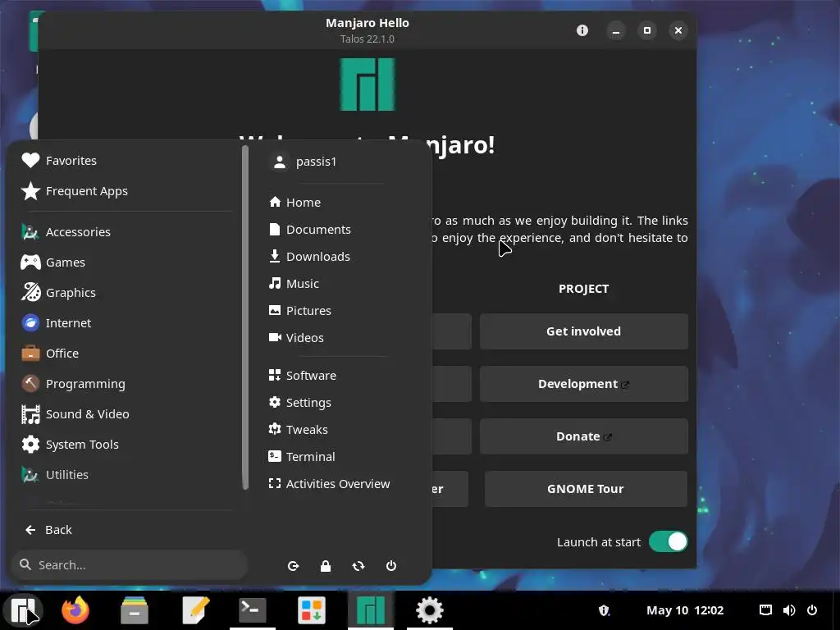Switch to Manjaro Hello in taskbar
The height and width of the screenshot is (630, 840).
[371, 610]
